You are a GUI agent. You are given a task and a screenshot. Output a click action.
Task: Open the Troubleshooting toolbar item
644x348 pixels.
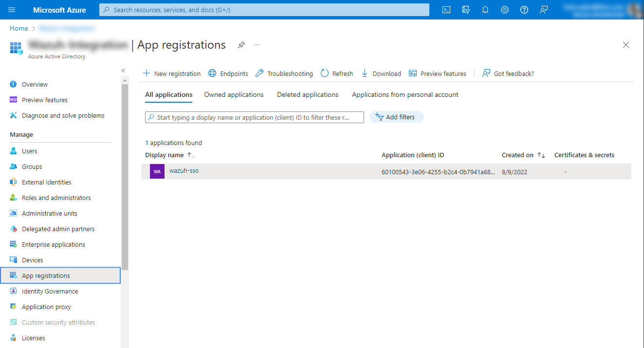[284, 73]
